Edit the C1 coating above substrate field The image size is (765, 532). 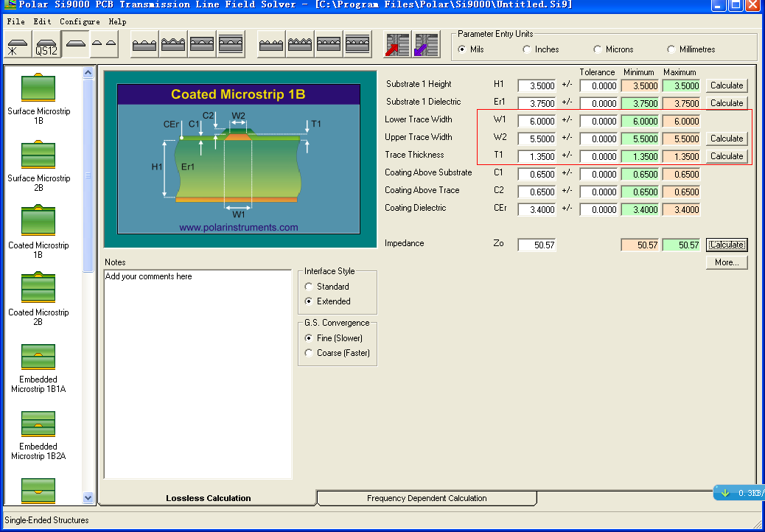tap(537, 174)
